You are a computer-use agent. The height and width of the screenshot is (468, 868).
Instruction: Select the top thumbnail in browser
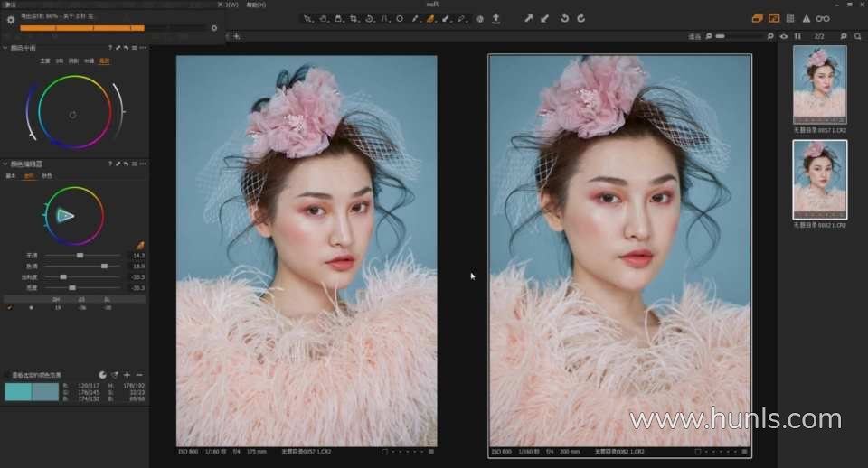819,83
